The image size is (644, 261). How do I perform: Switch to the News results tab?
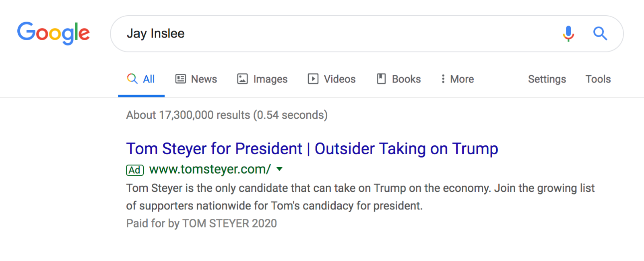click(x=204, y=79)
